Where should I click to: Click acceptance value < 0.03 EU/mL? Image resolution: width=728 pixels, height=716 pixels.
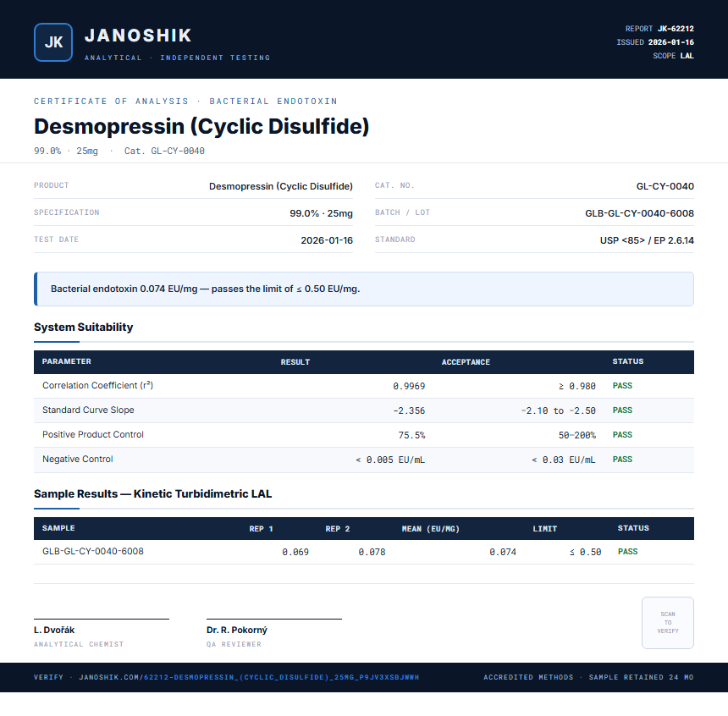[x=563, y=460]
